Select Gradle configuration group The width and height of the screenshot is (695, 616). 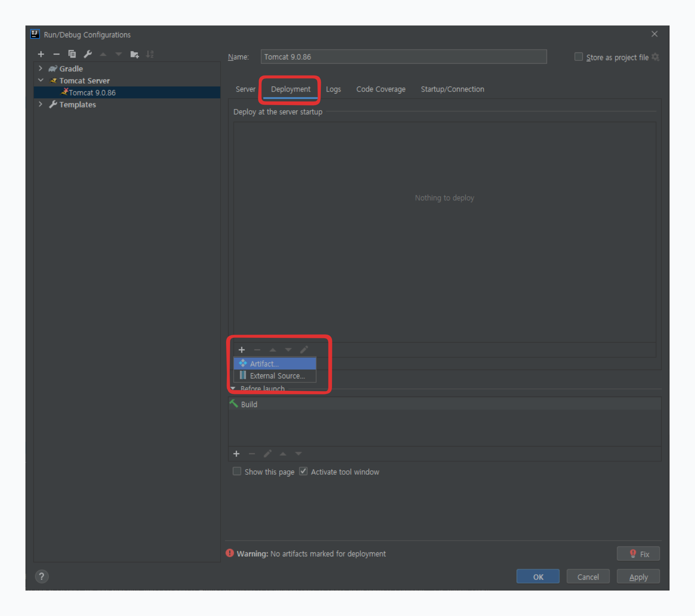[71, 68]
